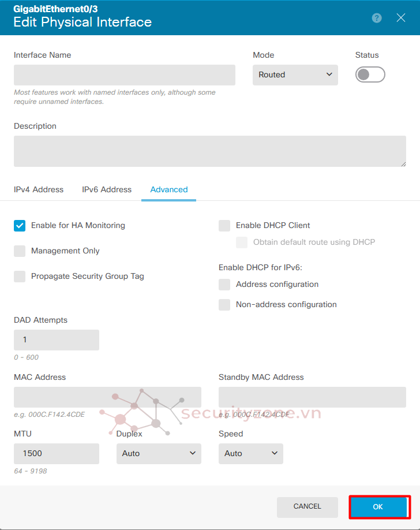Open the Mode dropdown showing Routed

[x=295, y=75]
